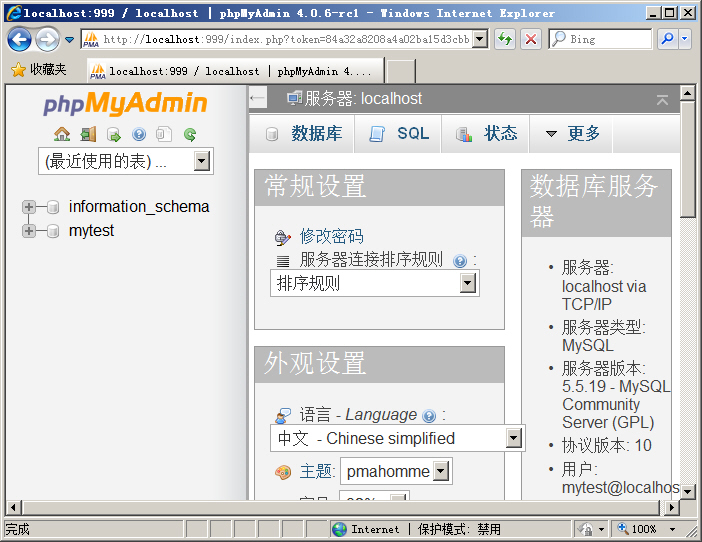Click the log out door icon
The width and height of the screenshot is (702, 542).
(x=88, y=134)
